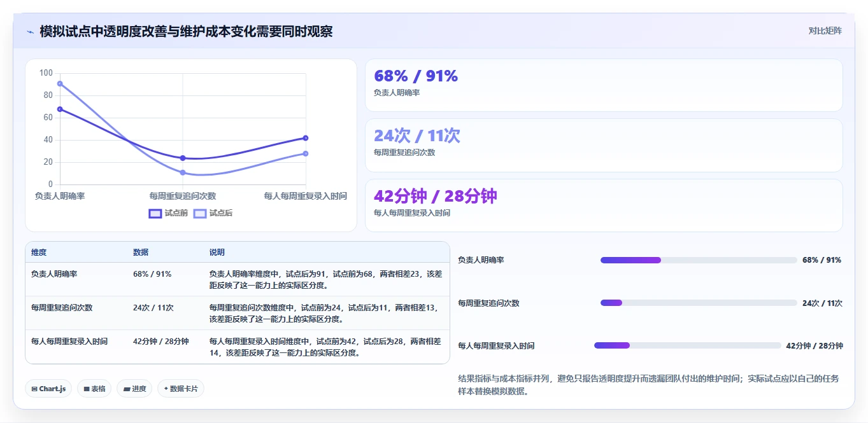This screenshot has height=423, width=868.
Task: Click the 数据卡片 tag chip
Action: coord(181,389)
